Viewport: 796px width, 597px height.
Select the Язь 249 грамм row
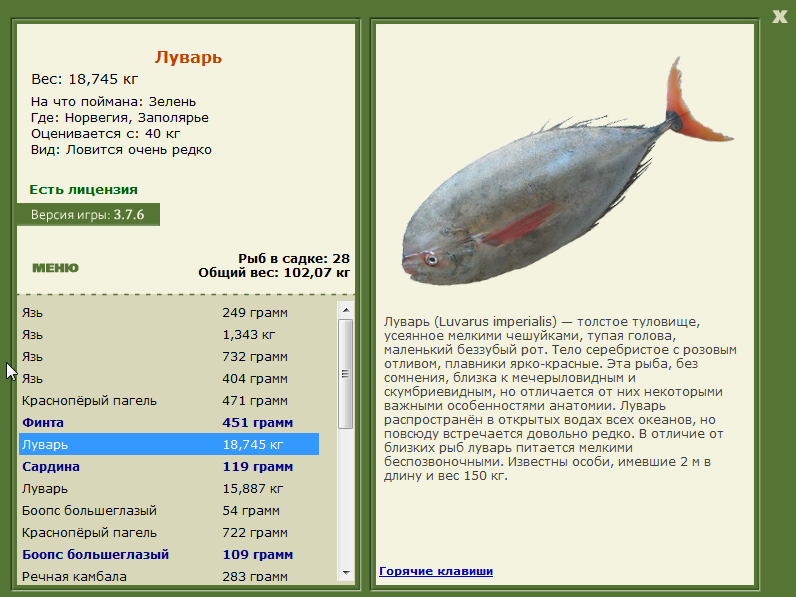[169, 313]
